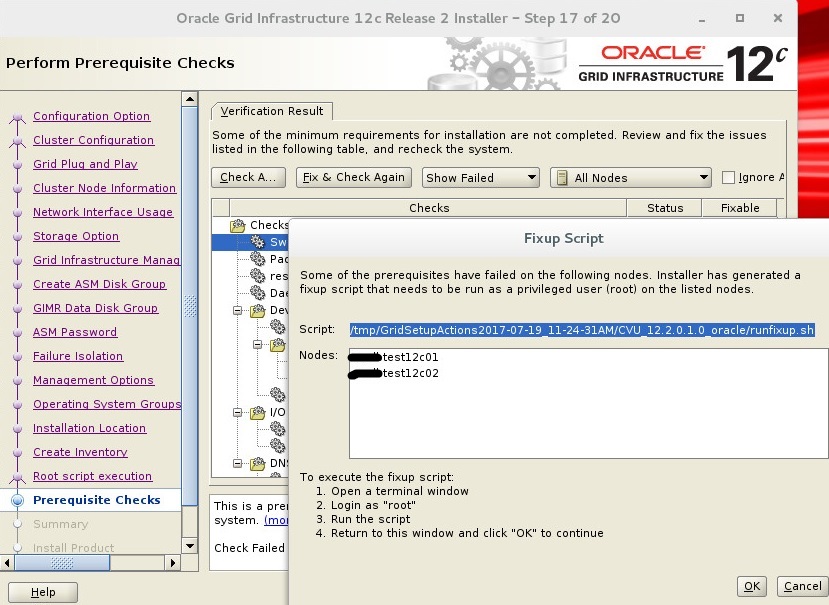The height and width of the screenshot is (605, 829).
Task: Click the Checks column header
Action: coord(429,208)
